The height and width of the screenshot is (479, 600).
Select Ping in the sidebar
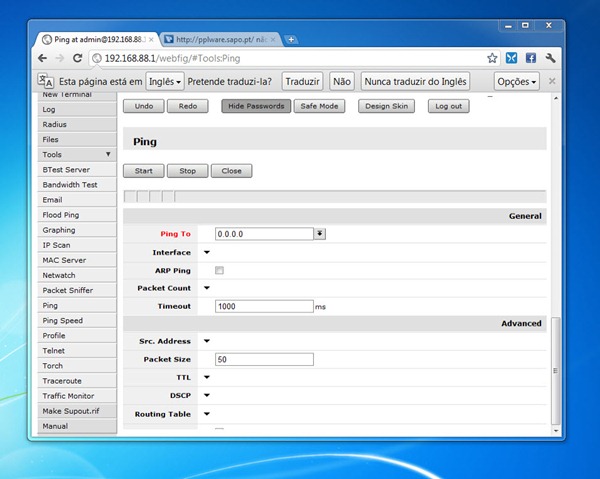tap(77, 306)
